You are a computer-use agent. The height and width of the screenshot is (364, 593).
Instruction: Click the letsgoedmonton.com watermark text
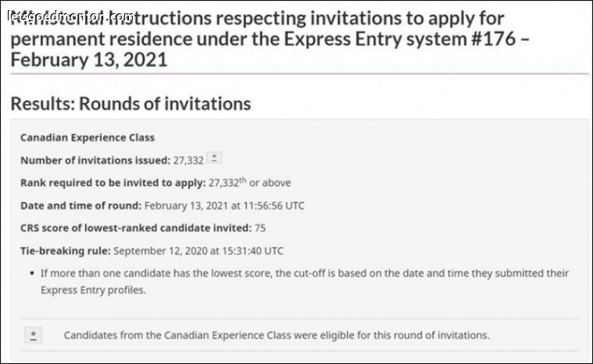70,16
